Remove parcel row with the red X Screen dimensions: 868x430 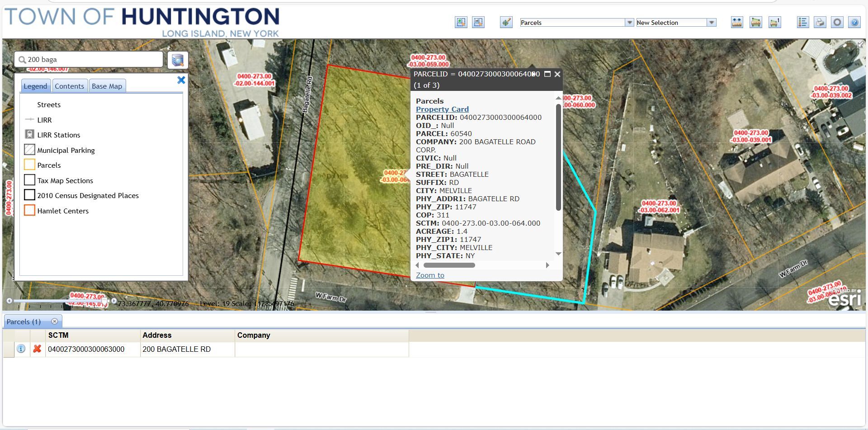tap(37, 349)
